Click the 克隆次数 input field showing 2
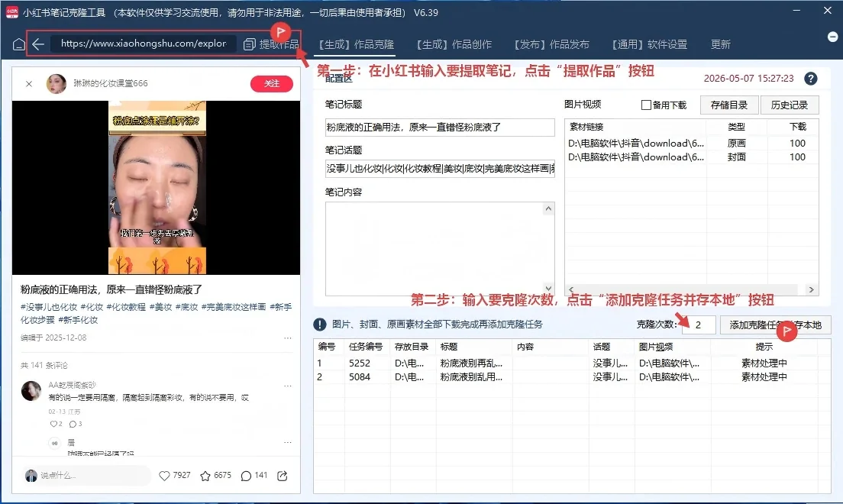 click(698, 325)
